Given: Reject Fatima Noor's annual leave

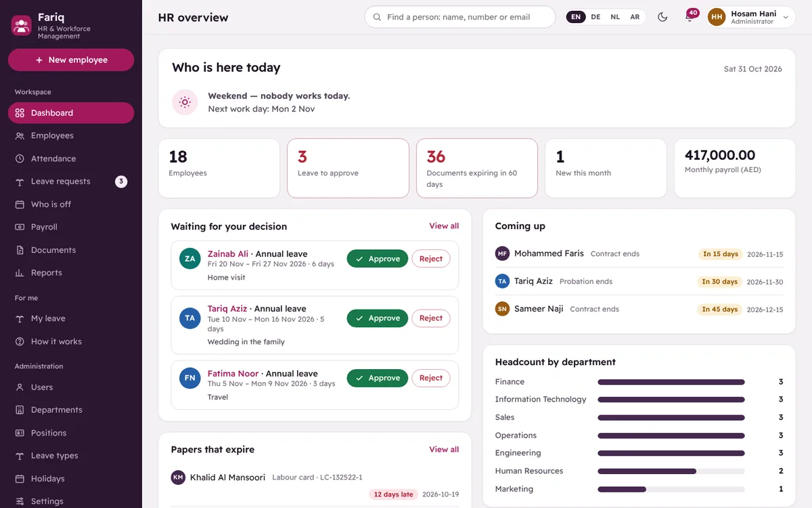Looking at the screenshot, I should coord(431,378).
